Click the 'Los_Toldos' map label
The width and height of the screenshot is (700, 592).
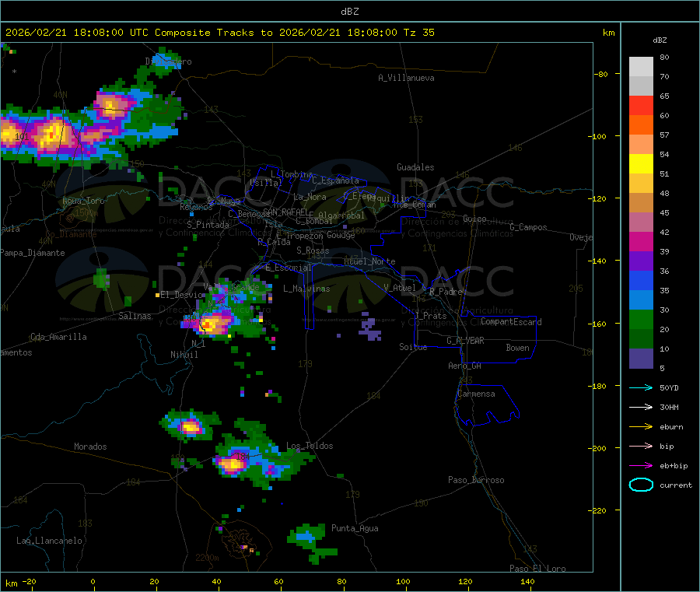pyautogui.click(x=310, y=446)
